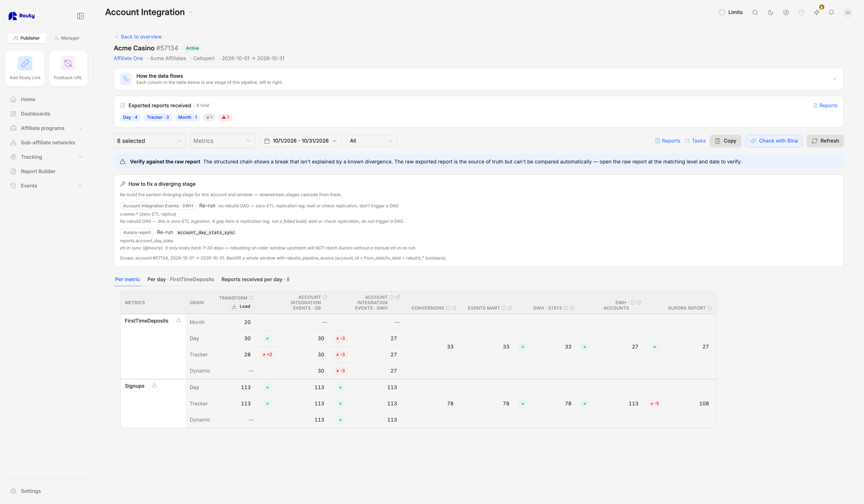Expand Events menu
This screenshot has width=864, height=504.
tap(47, 186)
